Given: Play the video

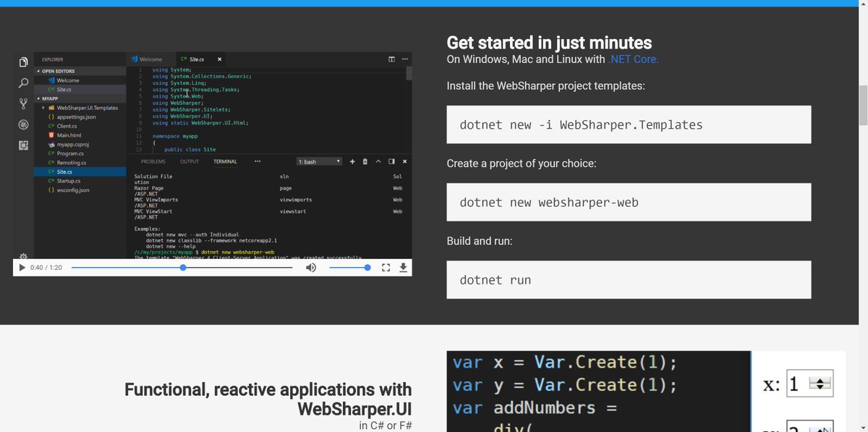Looking at the screenshot, I should (x=22, y=268).
